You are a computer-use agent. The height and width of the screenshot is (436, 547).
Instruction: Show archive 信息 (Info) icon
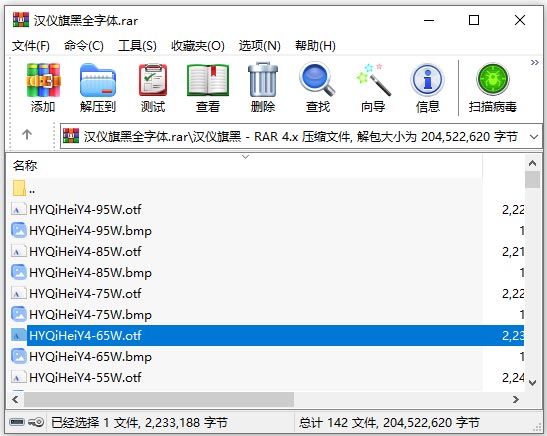pyautogui.click(x=427, y=80)
